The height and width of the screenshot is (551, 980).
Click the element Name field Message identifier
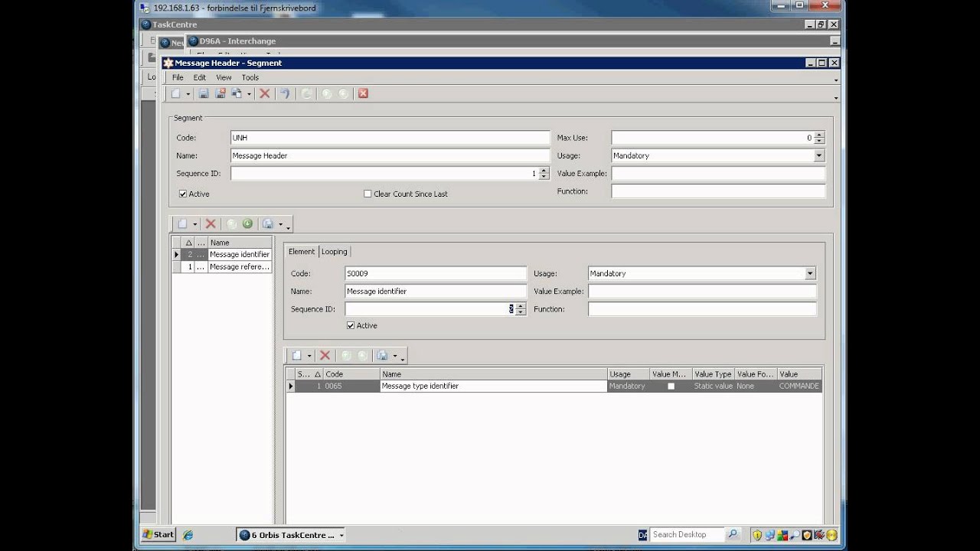point(436,291)
